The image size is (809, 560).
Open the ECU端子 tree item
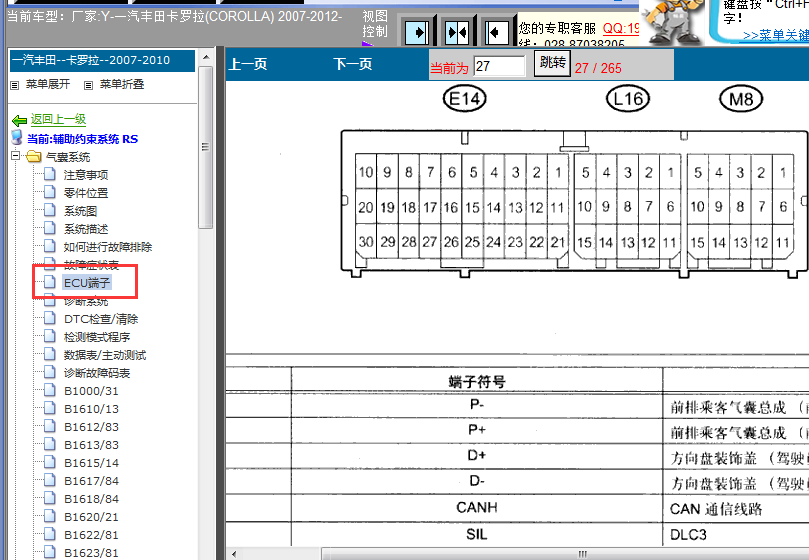[87, 283]
